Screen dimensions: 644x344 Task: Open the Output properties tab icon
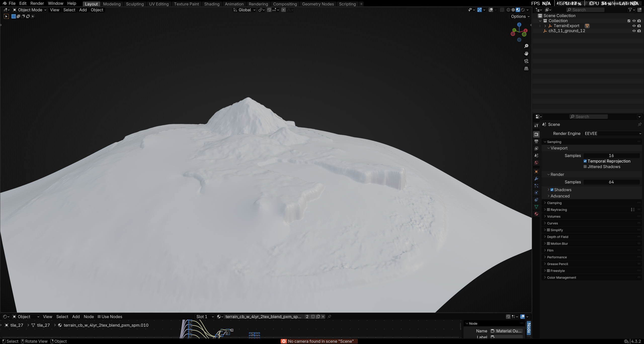tap(536, 141)
